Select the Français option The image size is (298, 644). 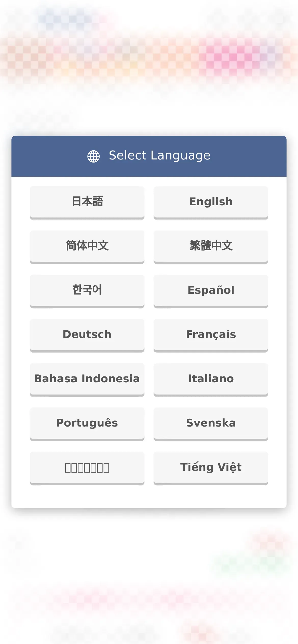coord(211,335)
